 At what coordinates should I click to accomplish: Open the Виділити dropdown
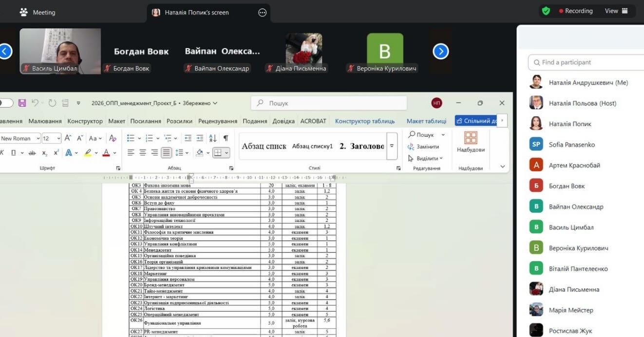(426, 158)
